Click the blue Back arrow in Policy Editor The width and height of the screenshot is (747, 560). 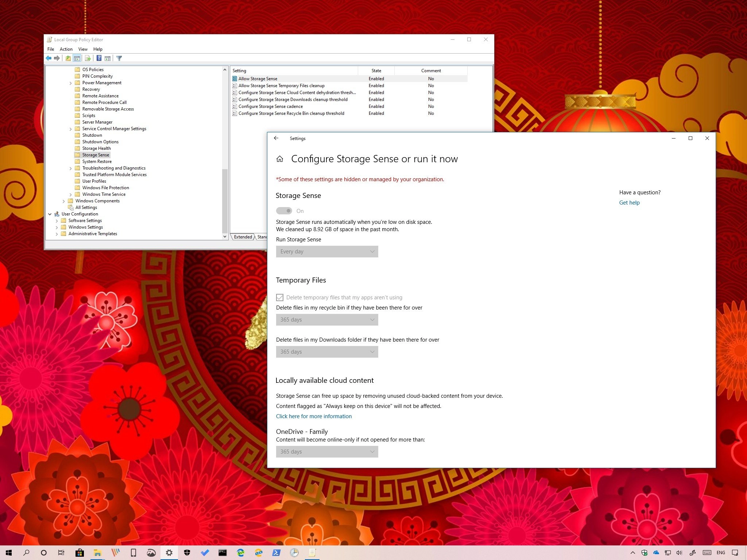(49, 58)
